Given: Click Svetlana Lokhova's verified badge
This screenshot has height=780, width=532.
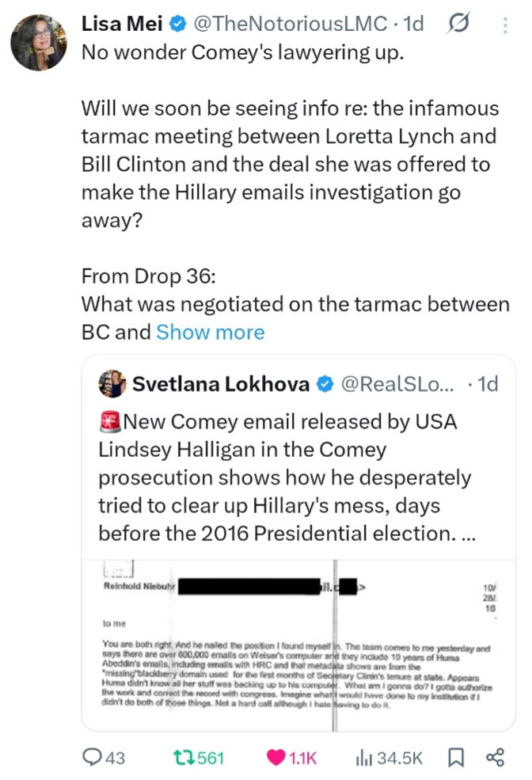Looking at the screenshot, I should coord(325,385).
